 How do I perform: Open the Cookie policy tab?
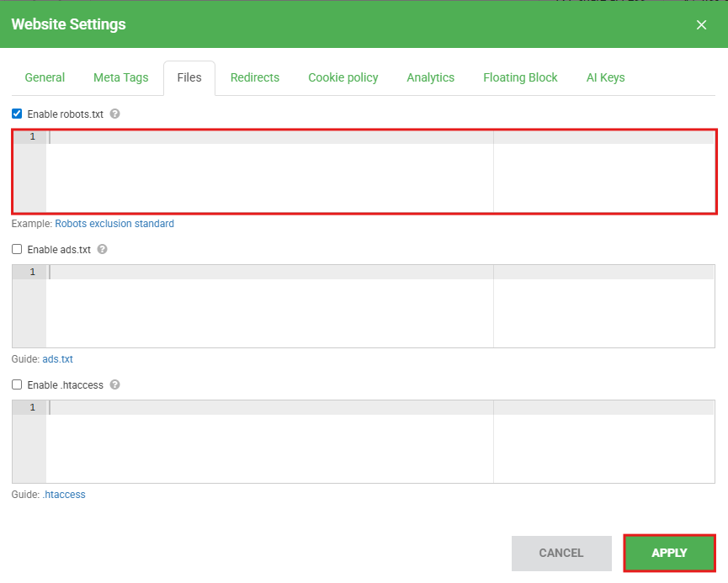pyautogui.click(x=343, y=77)
